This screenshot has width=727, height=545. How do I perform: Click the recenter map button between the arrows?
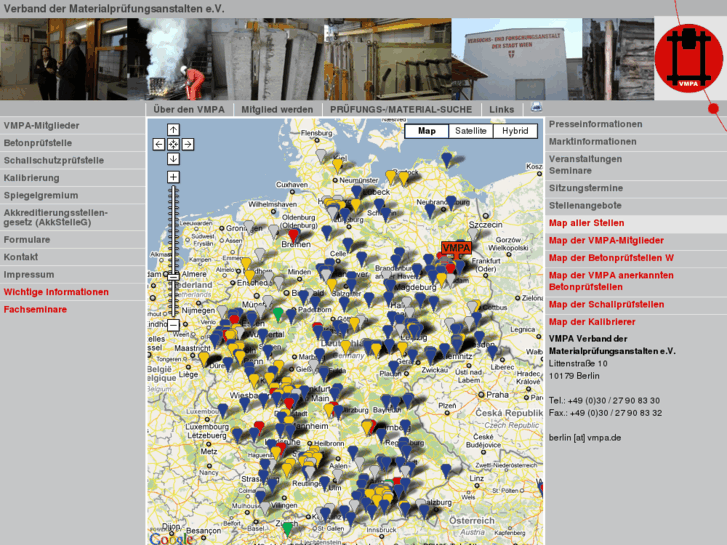(x=173, y=144)
